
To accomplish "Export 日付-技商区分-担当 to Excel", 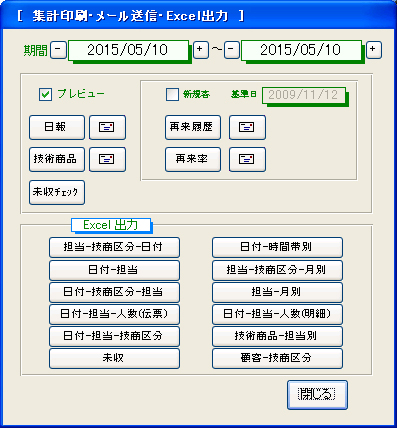I will [x=114, y=292].
